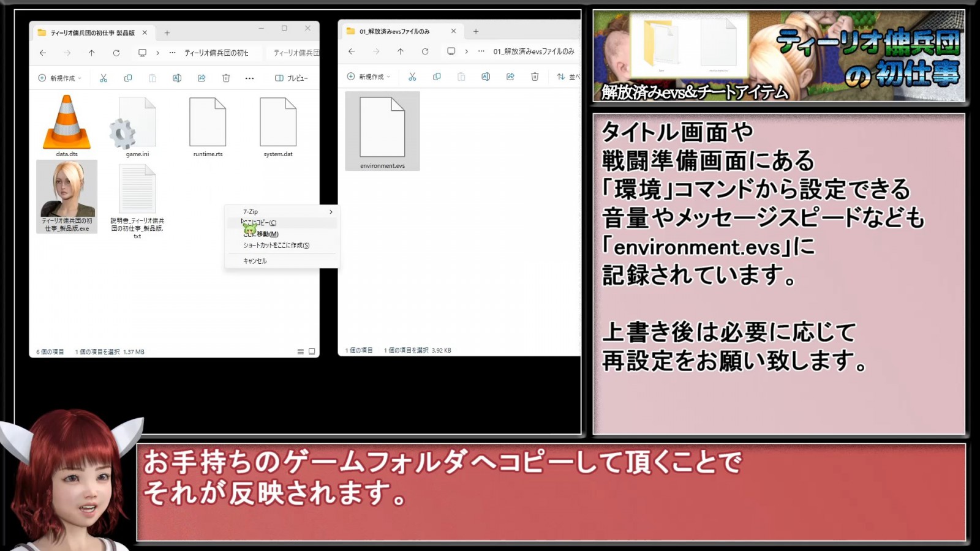Screen dimensions: 980x551
Task: Go back in right Explorer window
Action: click(x=352, y=51)
